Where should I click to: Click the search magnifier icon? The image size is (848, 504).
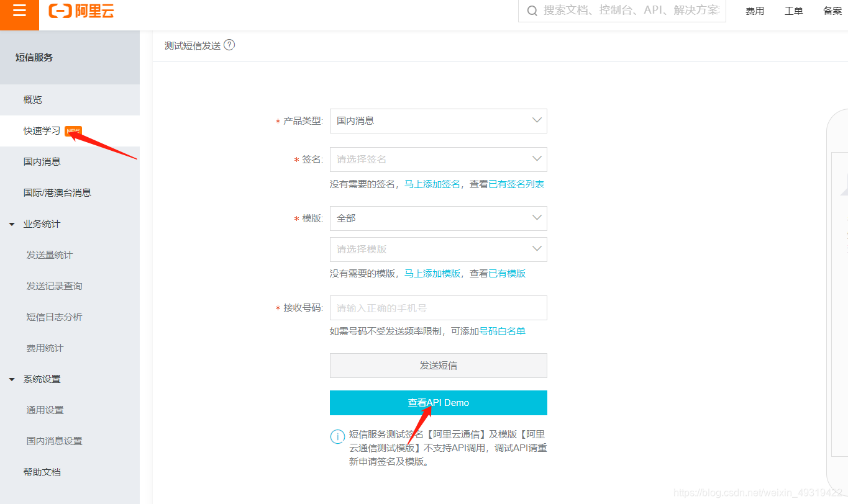532,11
